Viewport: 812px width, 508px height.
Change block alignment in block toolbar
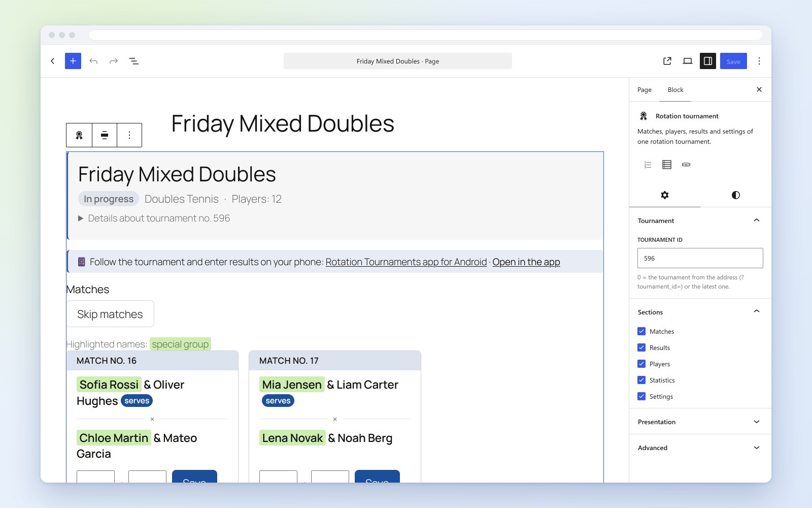105,135
